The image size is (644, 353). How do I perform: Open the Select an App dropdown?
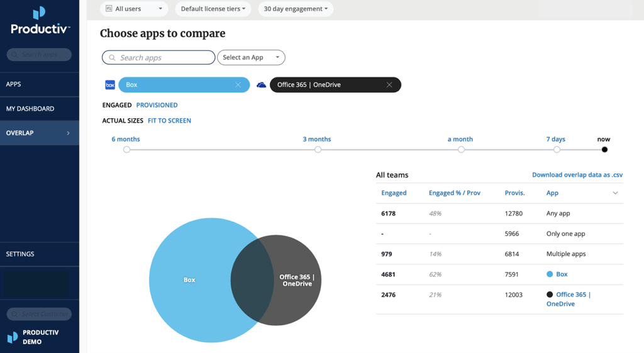coord(251,57)
